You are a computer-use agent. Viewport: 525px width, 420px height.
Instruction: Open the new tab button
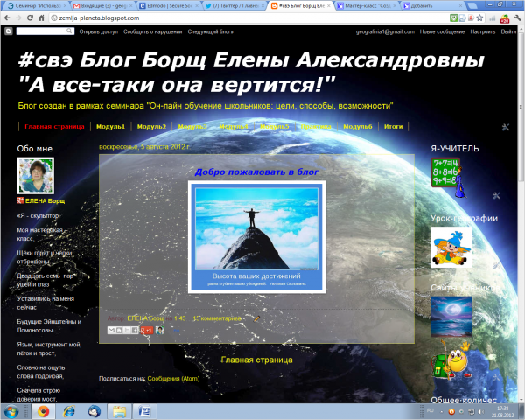point(472,6)
